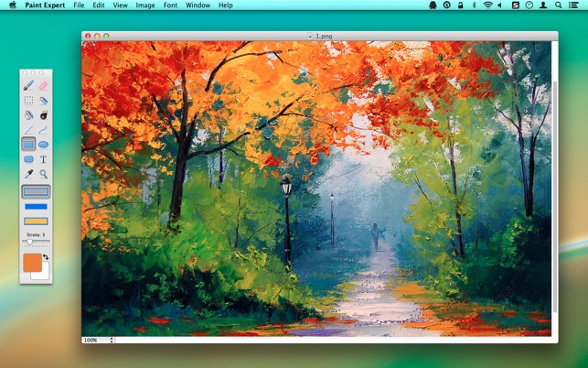Enable solid blue fill shape style
Viewport: 588px width, 368px height.
point(36,207)
